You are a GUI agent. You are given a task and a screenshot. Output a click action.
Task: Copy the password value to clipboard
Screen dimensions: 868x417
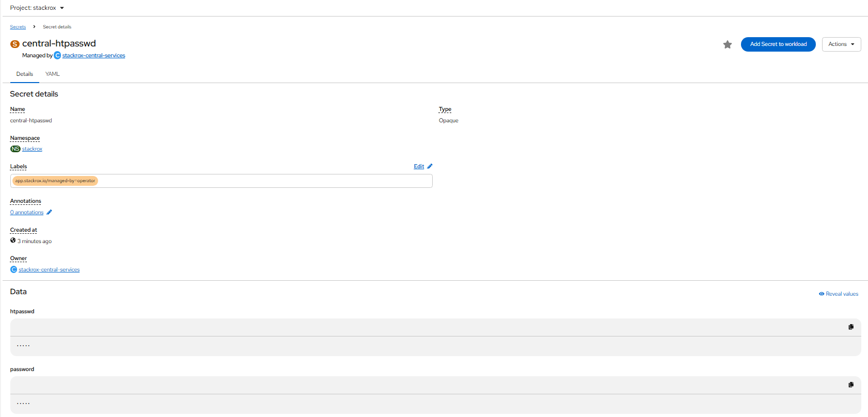tap(851, 384)
